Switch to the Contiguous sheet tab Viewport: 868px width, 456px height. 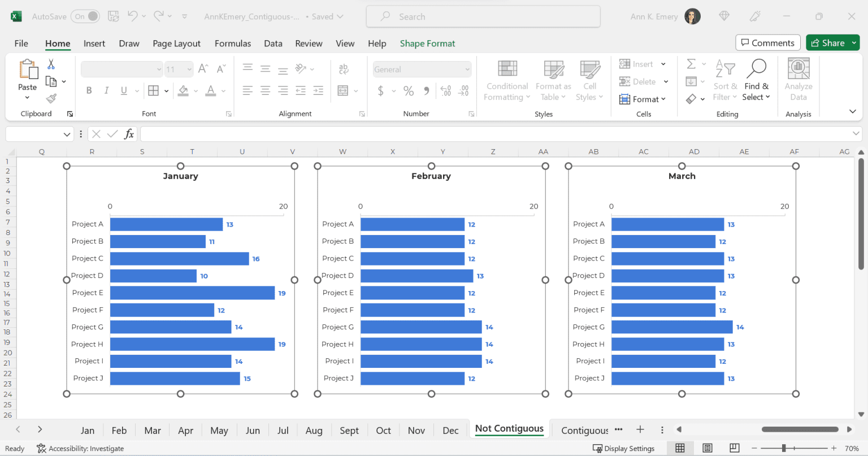click(x=585, y=430)
